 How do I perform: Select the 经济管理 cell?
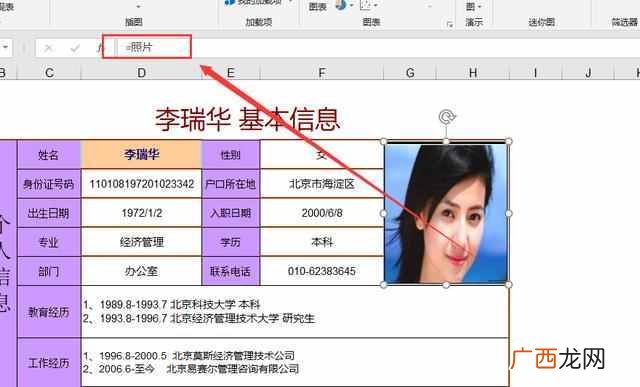[141, 242]
